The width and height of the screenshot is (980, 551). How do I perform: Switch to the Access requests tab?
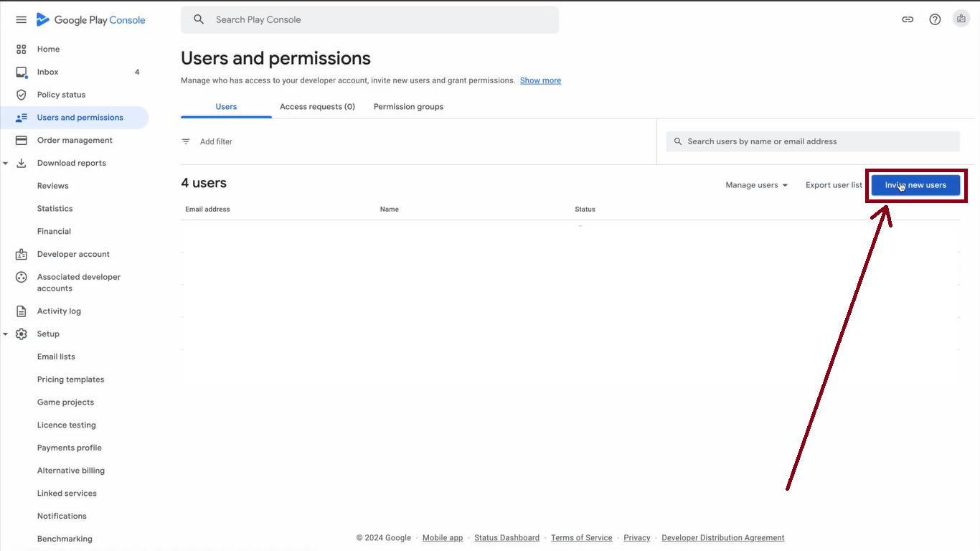click(x=317, y=107)
